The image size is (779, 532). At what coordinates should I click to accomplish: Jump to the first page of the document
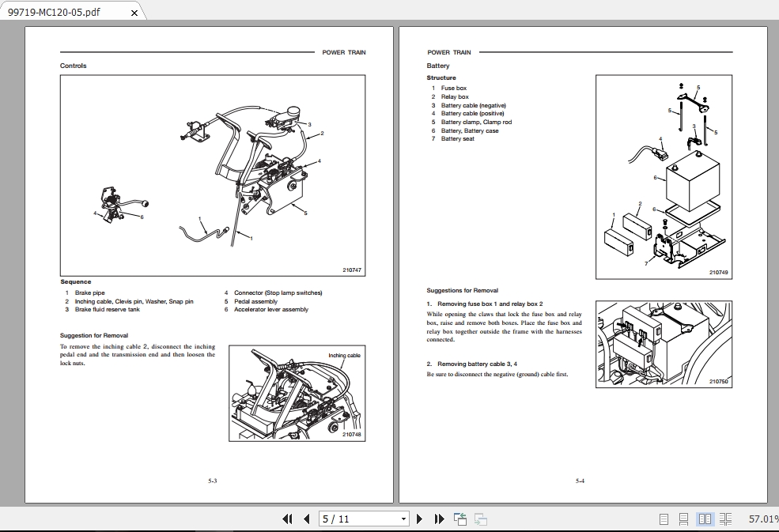point(288,519)
